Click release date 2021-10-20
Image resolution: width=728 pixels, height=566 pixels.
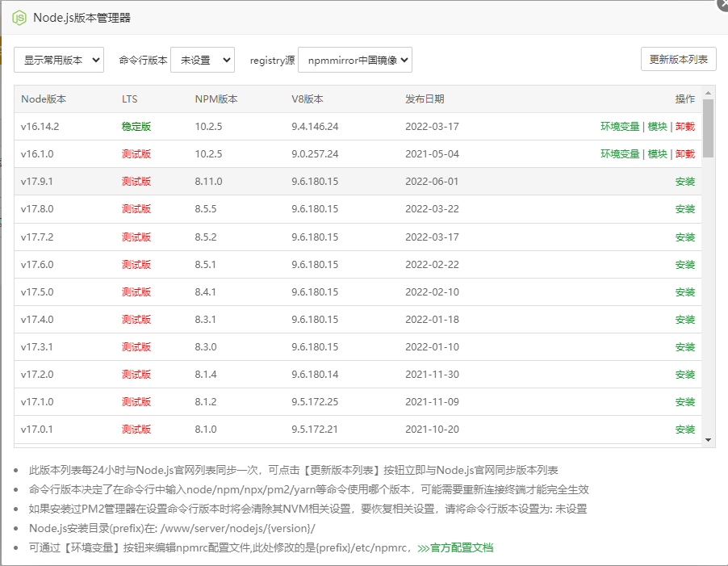tap(432, 429)
